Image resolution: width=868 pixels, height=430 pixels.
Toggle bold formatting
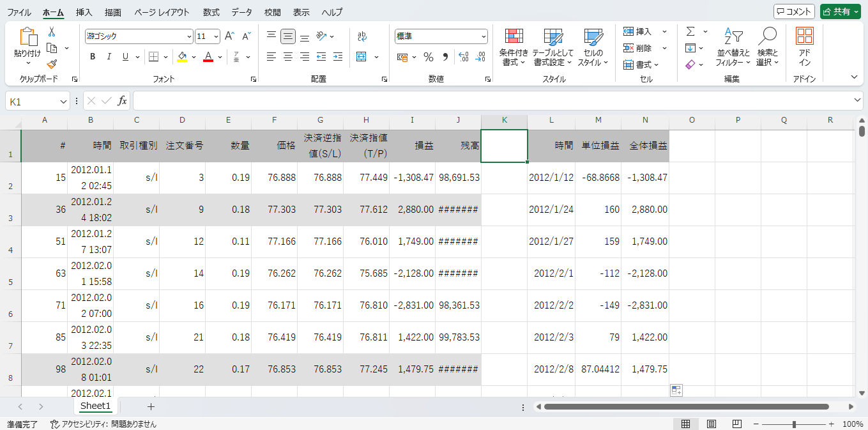[x=93, y=57]
